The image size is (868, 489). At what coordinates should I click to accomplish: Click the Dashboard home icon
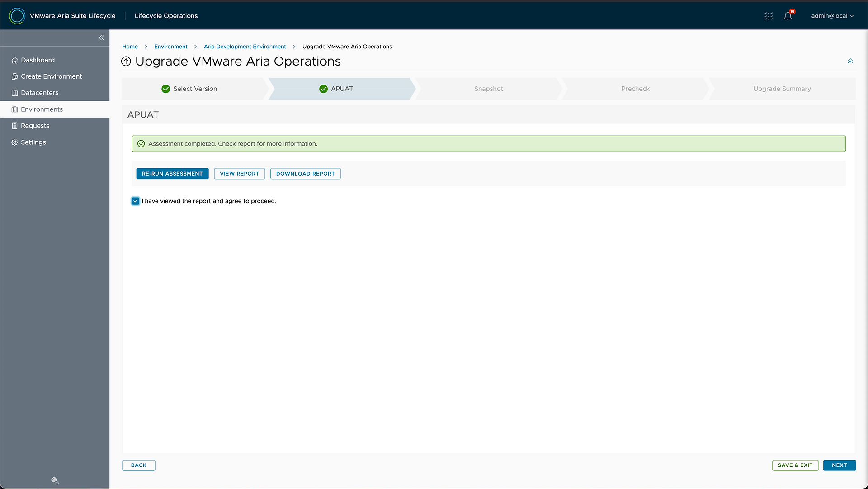tap(15, 60)
